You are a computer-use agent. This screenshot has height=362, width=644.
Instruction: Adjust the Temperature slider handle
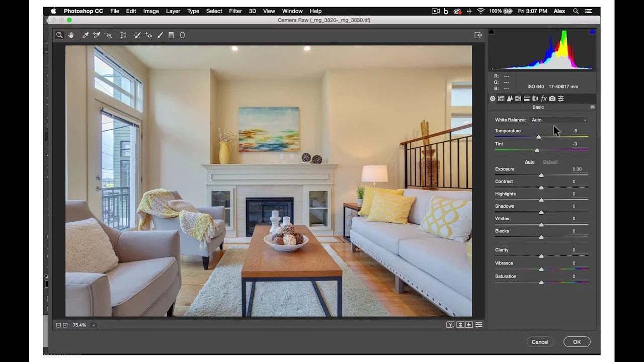point(538,137)
